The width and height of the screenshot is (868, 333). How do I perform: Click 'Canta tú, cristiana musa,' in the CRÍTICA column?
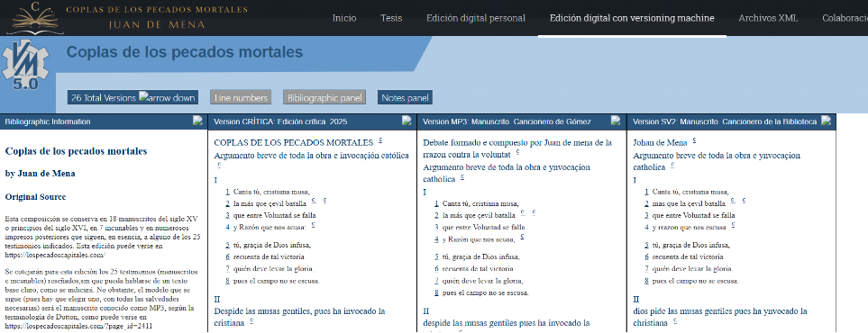tap(271, 192)
